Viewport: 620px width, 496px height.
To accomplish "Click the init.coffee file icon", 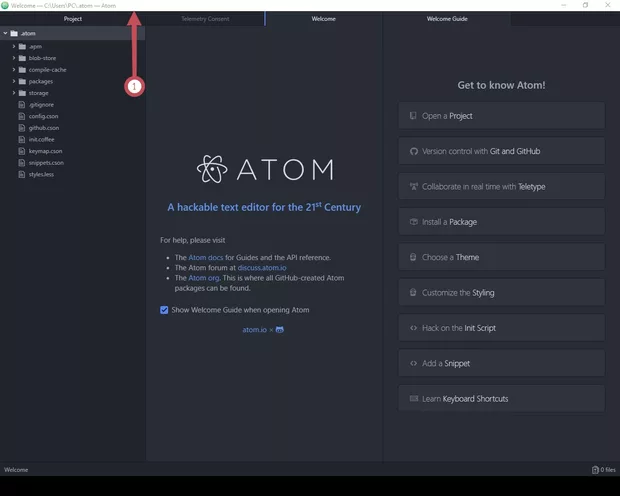I will coord(22,140).
